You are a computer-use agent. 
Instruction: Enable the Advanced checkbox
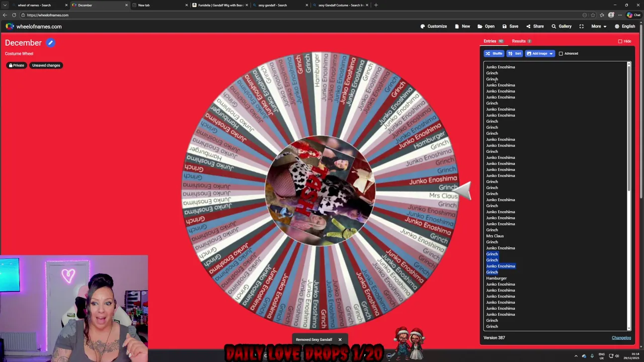pos(560,53)
